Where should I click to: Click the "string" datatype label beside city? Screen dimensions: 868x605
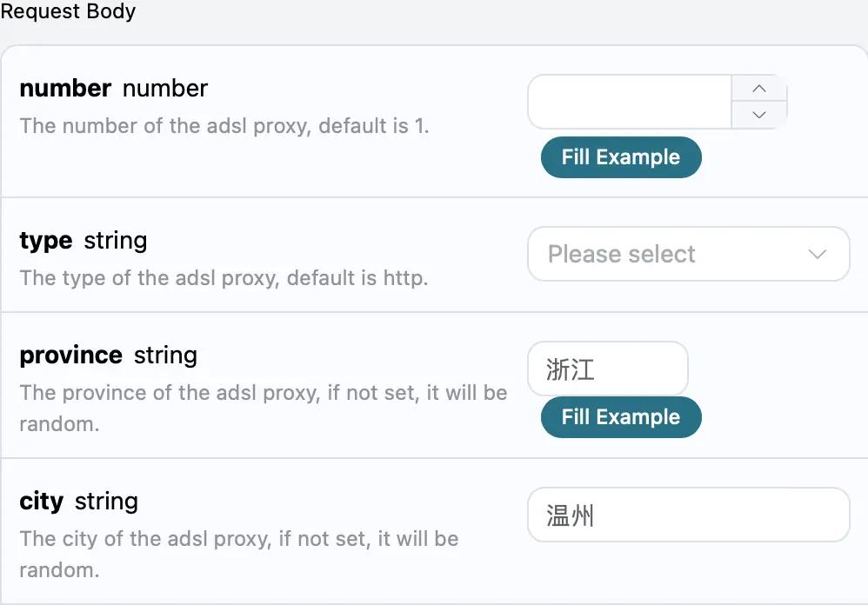coord(106,502)
